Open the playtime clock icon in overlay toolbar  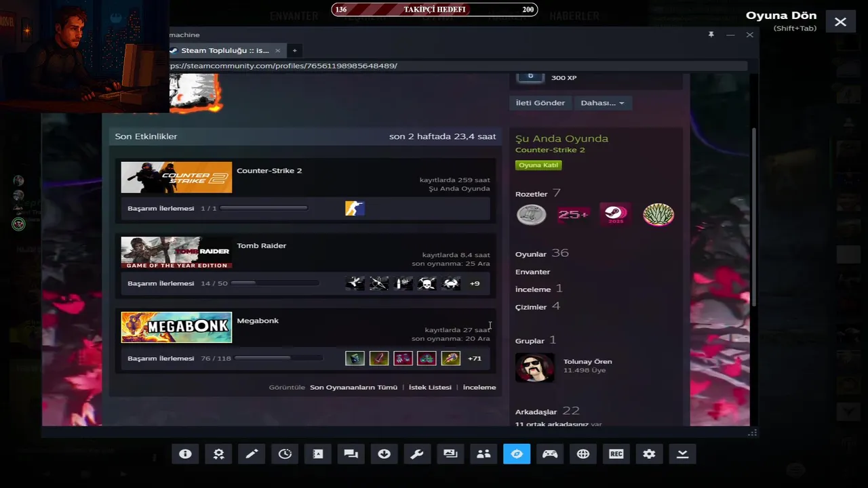[285, 454]
